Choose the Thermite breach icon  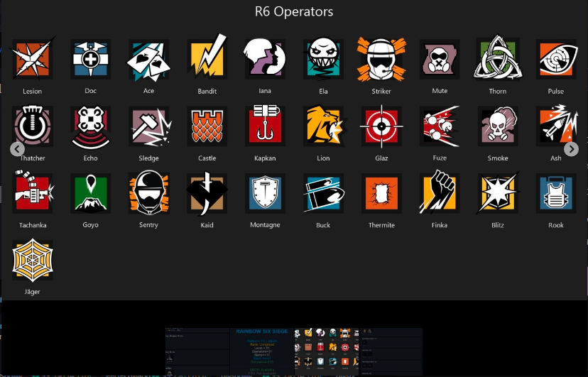[x=381, y=193]
